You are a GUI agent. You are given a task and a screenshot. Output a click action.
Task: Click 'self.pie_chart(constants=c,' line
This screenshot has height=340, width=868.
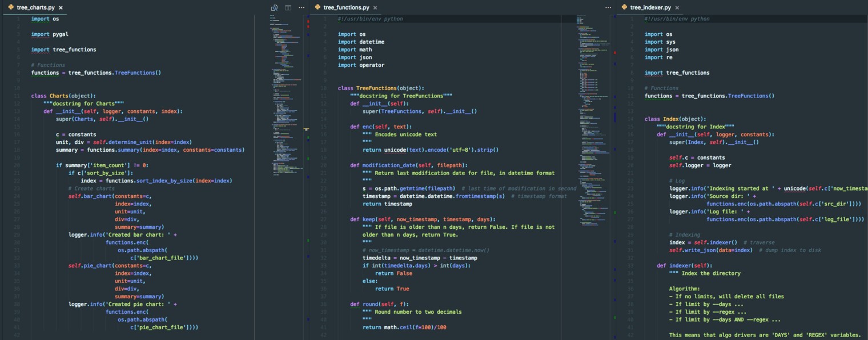point(110,265)
